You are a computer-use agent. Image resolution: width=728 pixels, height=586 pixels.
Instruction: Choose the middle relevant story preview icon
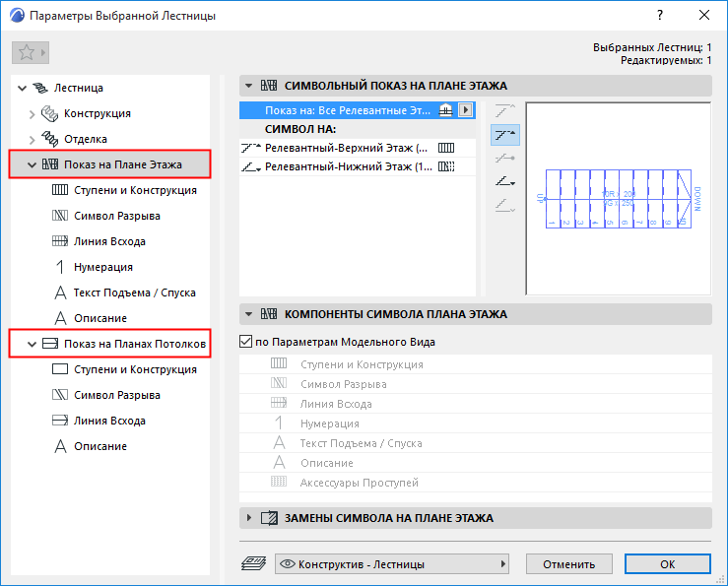pos(505,159)
